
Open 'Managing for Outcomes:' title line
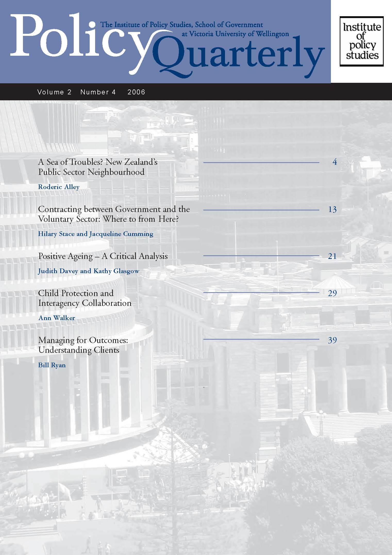tap(83, 340)
